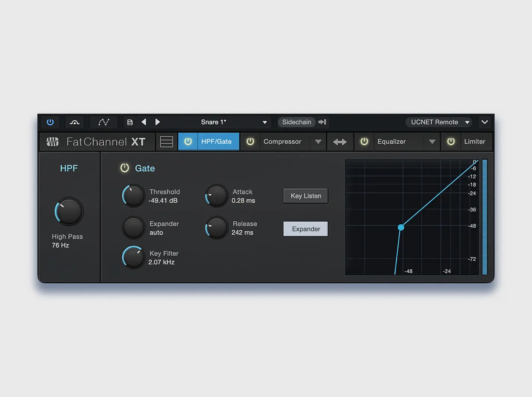Enable the Compressor power button

250,142
